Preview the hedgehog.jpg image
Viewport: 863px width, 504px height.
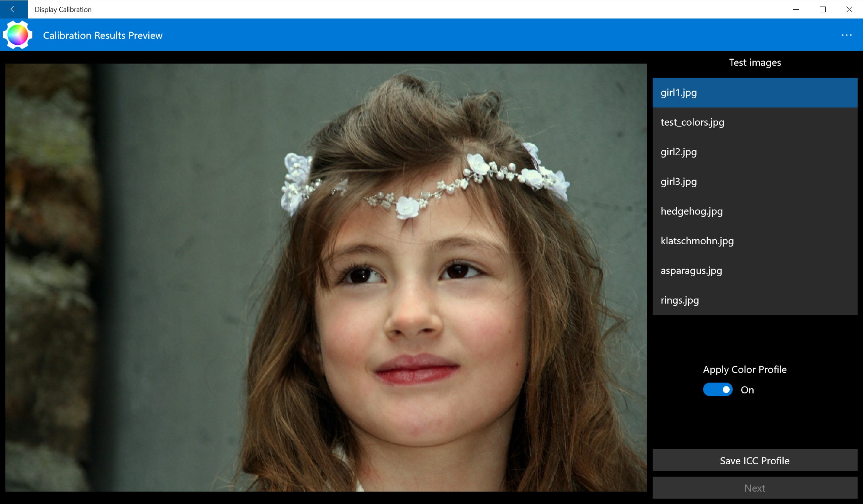[691, 211]
